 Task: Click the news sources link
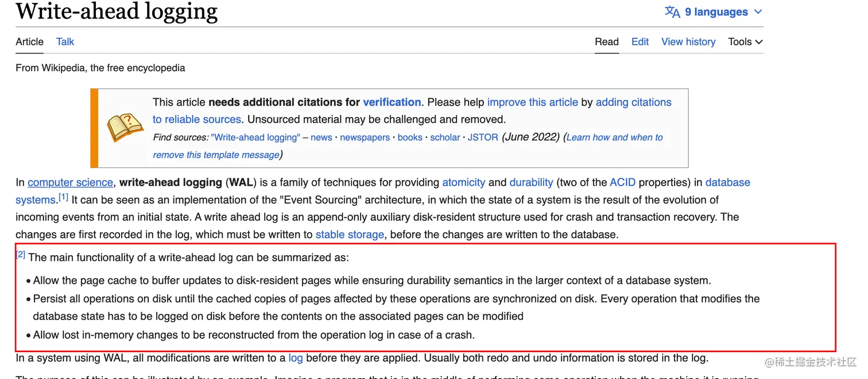(x=321, y=138)
